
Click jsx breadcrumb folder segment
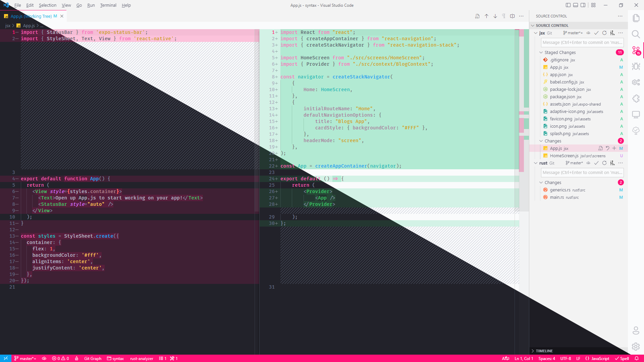click(x=8, y=25)
